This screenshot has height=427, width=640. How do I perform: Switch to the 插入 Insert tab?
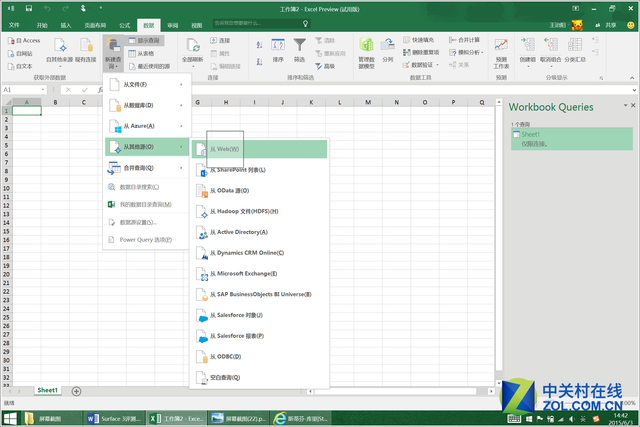point(65,25)
